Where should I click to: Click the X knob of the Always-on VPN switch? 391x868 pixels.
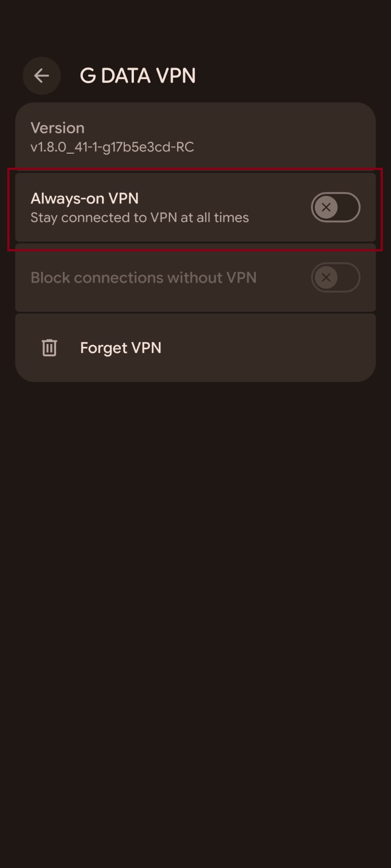(326, 208)
